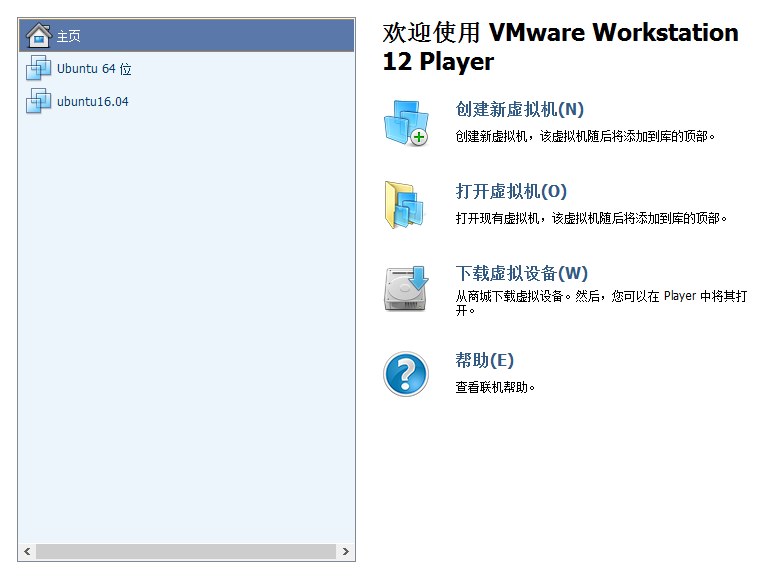Image resolution: width=774 pixels, height=579 pixels.
Task: Click the horizontal scrollbar track in library
Action: (x=187, y=551)
